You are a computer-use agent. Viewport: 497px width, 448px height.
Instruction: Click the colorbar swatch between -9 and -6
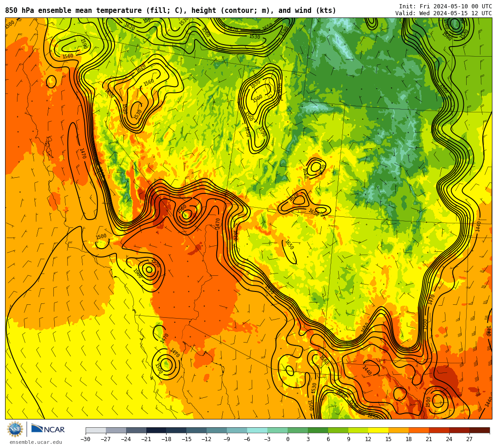pos(237,430)
